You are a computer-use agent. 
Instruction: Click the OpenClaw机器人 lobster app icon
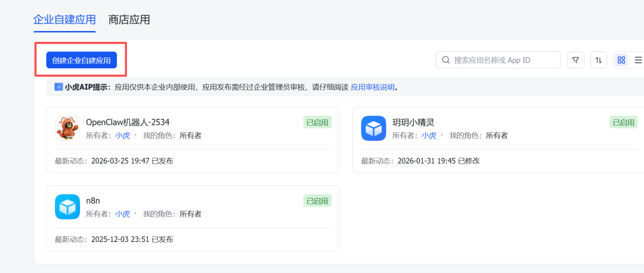tap(67, 128)
